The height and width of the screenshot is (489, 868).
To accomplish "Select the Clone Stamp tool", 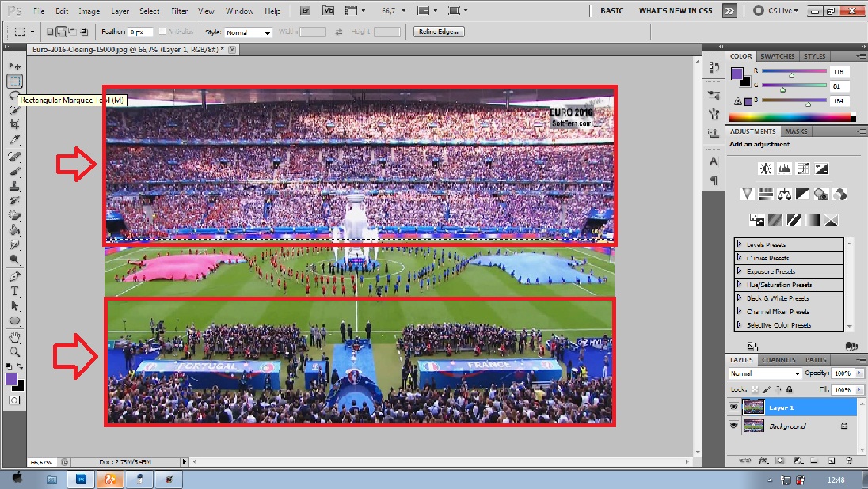I will 14,187.
